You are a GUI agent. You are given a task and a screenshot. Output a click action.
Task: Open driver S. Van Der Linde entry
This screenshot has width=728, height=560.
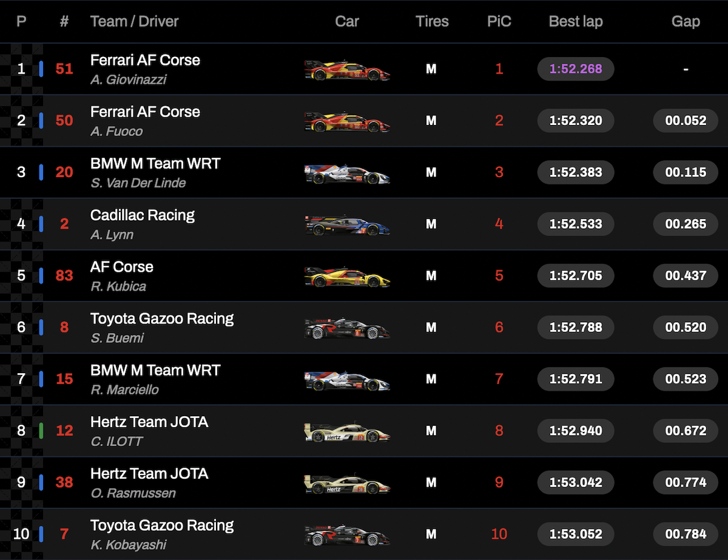coord(138,183)
